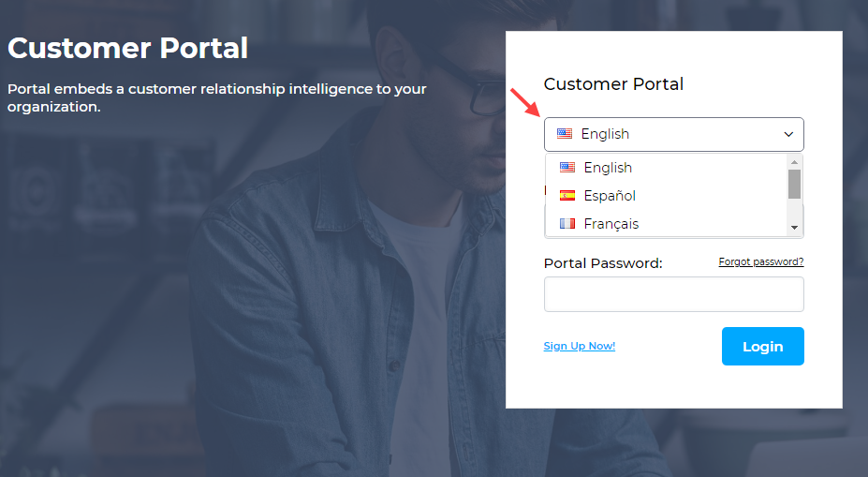The image size is (868, 477).
Task: Click the Portal Password label text
Action: [603, 263]
